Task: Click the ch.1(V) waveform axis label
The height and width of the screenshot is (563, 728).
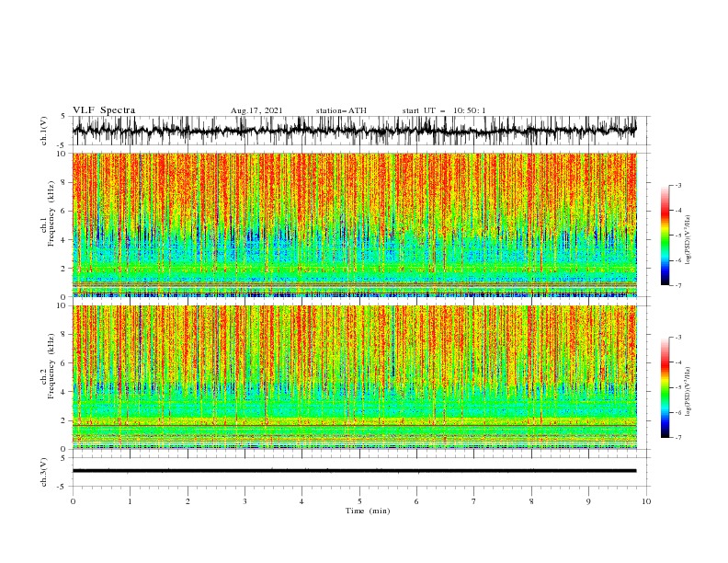Action: pyautogui.click(x=44, y=131)
